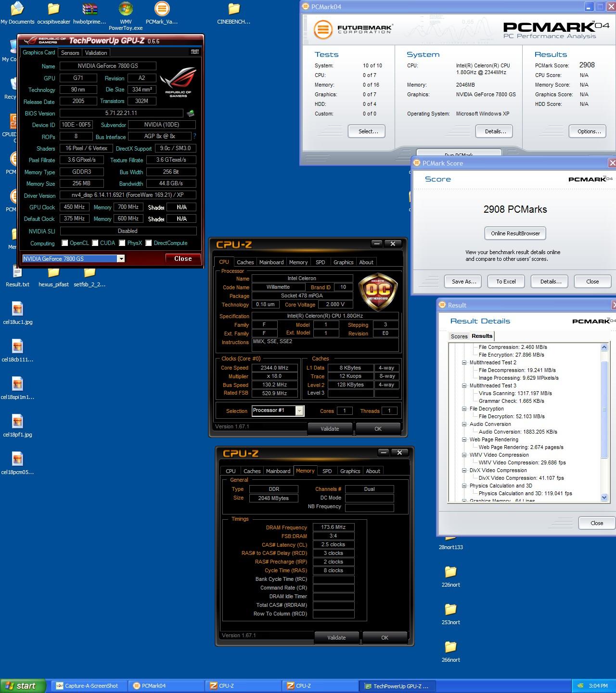This screenshot has height=693, width=616.
Task: Open the 253nort folder
Action: (x=450, y=614)
